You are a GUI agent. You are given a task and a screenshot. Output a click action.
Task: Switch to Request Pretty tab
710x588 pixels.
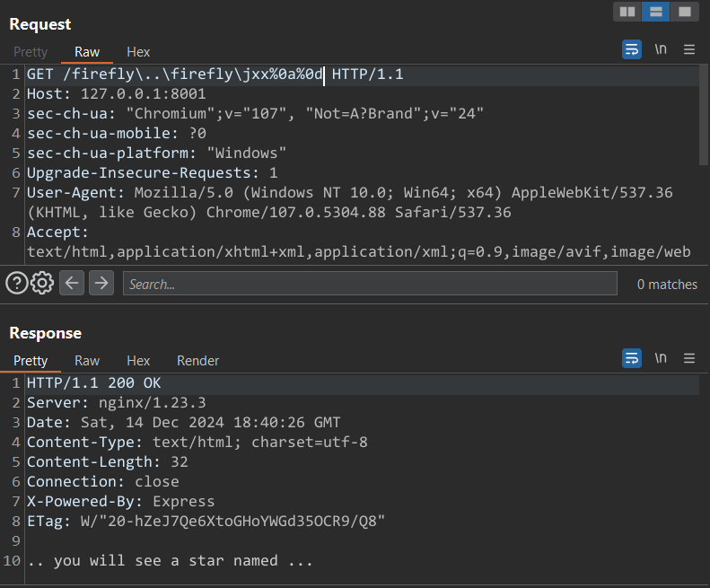click(30, 52)
